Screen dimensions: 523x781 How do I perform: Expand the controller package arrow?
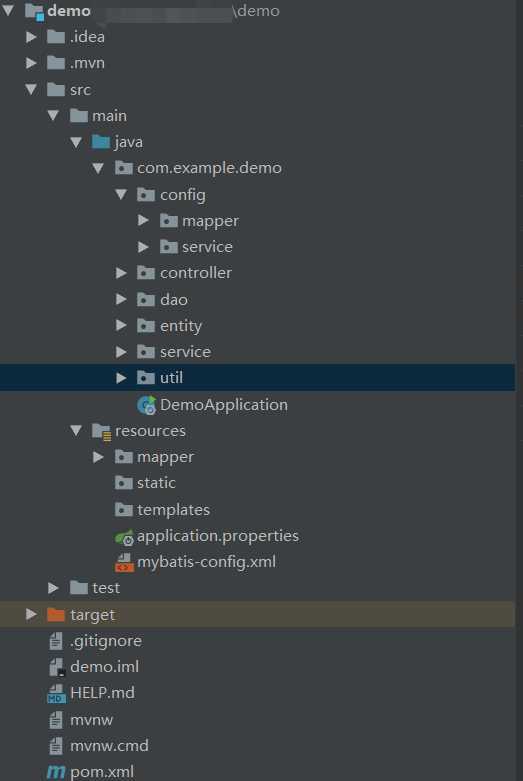[121, 273]
